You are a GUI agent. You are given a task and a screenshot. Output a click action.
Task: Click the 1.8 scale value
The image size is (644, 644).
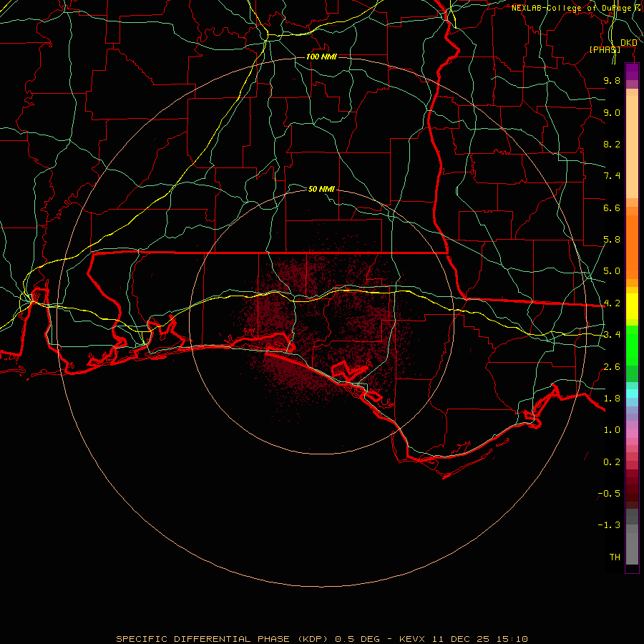click(x=612, y=399)
